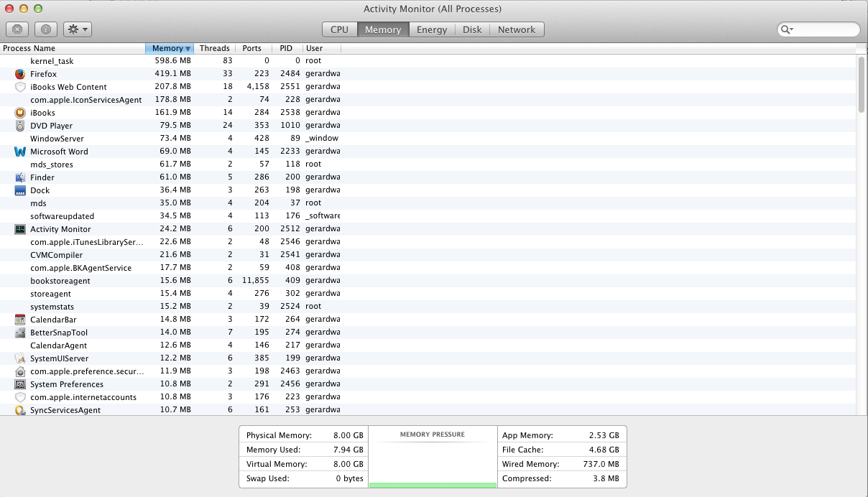Select the com.apple.internetaccounts shield icon
The width and height of the screenshot is (868, 497).
(20, 397)
